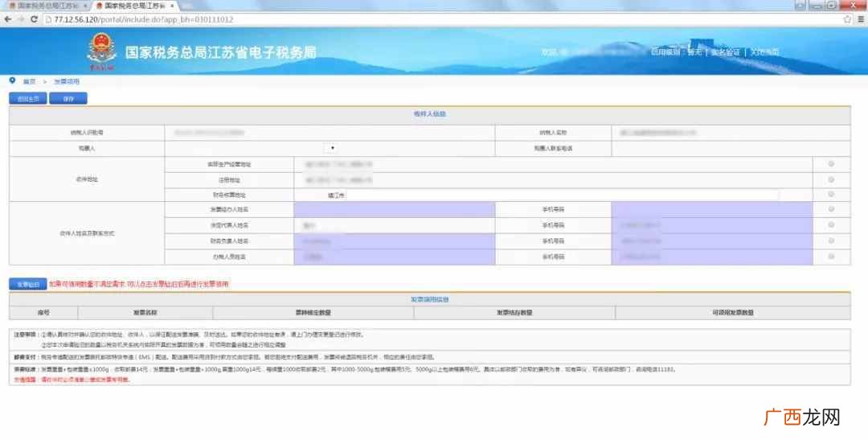This screenshot has width=868, height=440.
Task: Click the 纳税人识别号 label cell
Action: pyautogui.click(x=87, y=133)
